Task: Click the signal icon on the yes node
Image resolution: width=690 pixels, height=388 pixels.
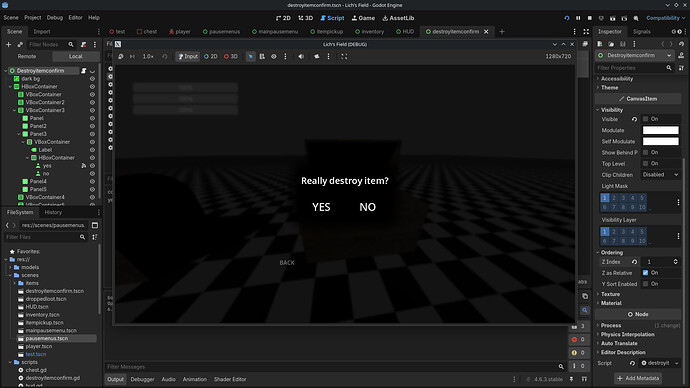Action: pyautogui.click(x=84, y=166)
